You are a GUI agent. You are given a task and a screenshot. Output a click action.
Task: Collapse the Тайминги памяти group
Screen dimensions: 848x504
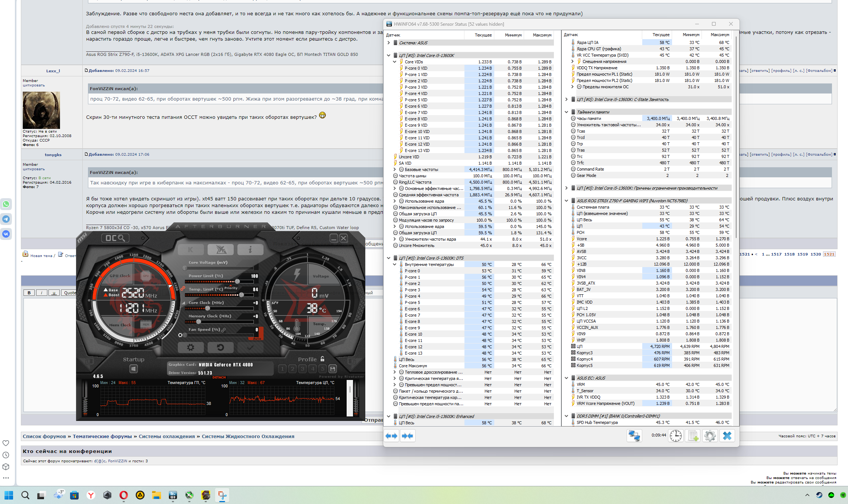566,112
